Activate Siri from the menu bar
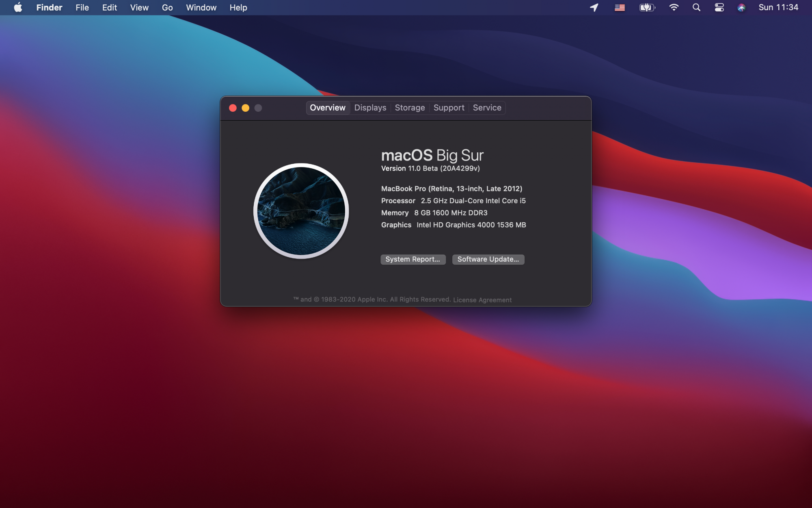The height and width of the screenshot is (508, 812). [741, 7]
